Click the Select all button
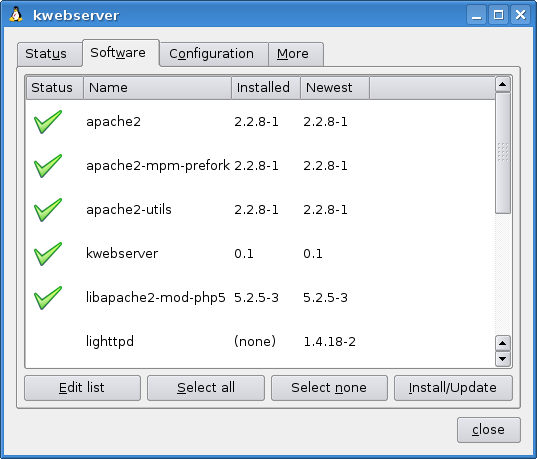 206,388
